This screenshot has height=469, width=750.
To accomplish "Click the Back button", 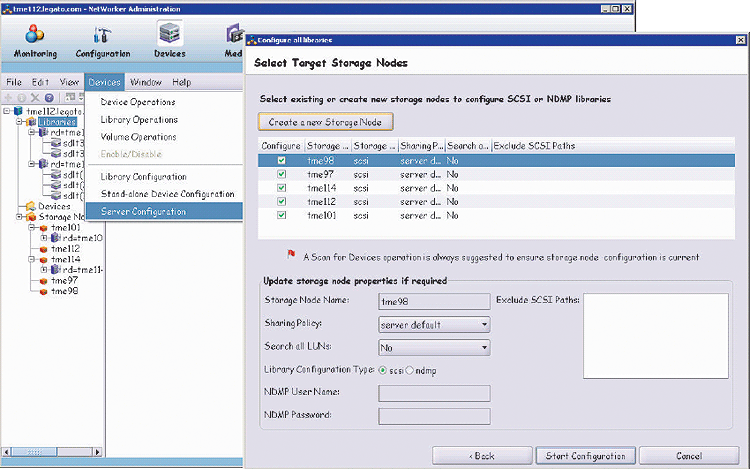I will click(x=482, y=456).
